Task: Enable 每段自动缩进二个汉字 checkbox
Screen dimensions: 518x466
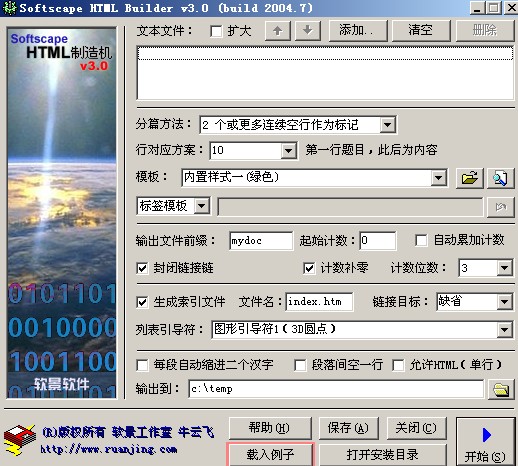Action: tap(142, 365)
